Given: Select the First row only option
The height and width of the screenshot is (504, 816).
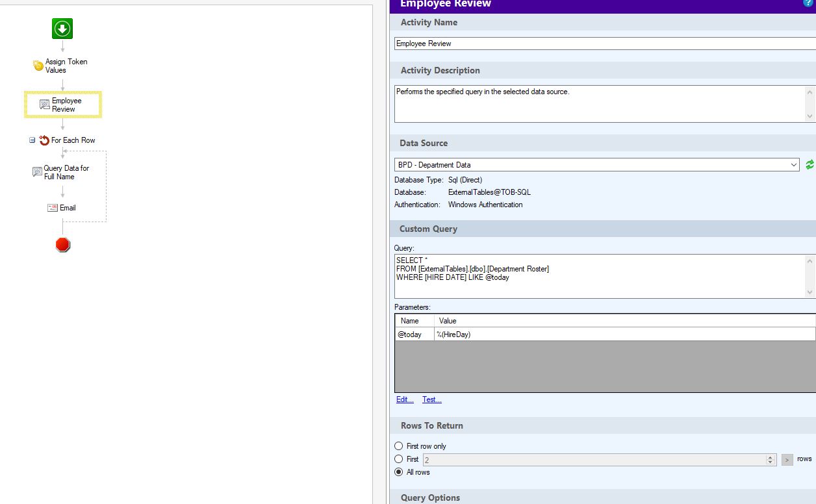Looking at the screenshot, I should tap(399, 446).
